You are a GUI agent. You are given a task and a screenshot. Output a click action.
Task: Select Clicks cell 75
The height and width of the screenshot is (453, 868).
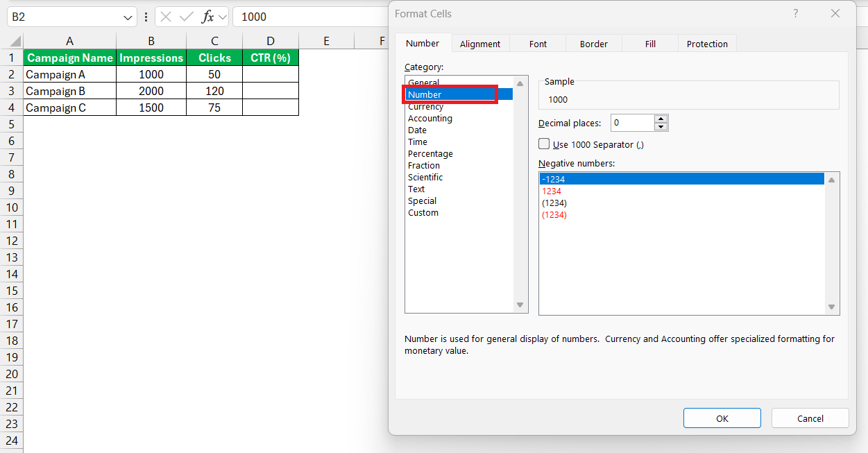click(214, 108)
